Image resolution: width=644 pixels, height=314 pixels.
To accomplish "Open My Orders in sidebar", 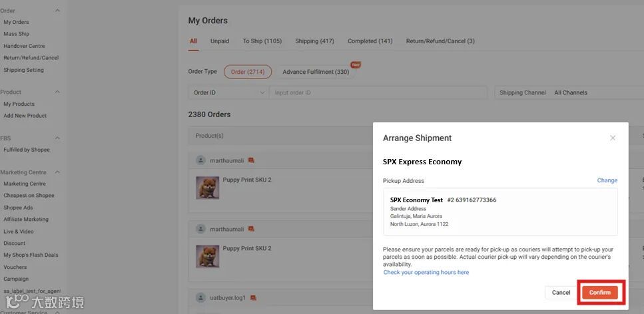I will click(x=16, y=22).
